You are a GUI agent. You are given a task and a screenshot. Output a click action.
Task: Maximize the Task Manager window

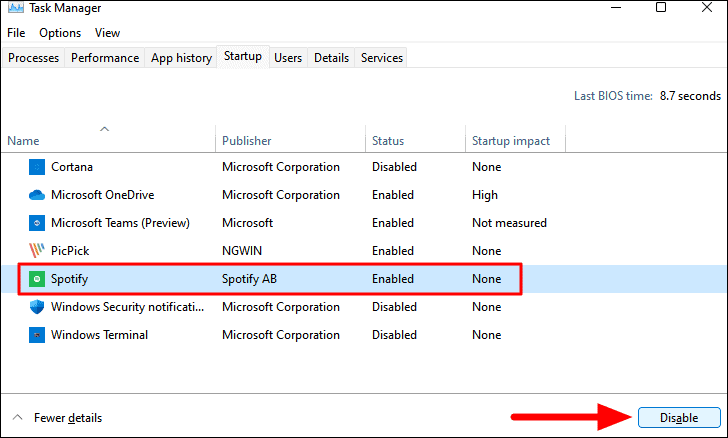click(661, 7)
